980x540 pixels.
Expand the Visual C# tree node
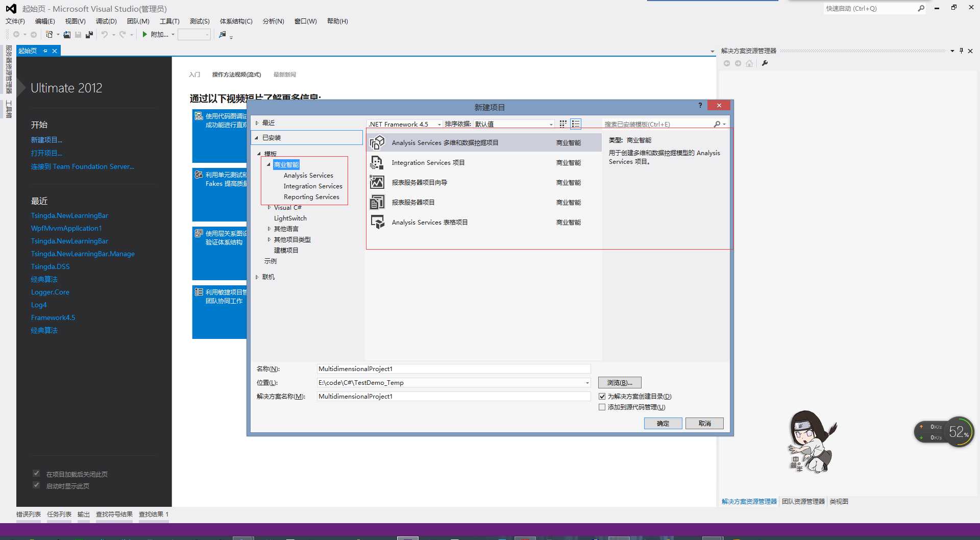tap(269, 208)
